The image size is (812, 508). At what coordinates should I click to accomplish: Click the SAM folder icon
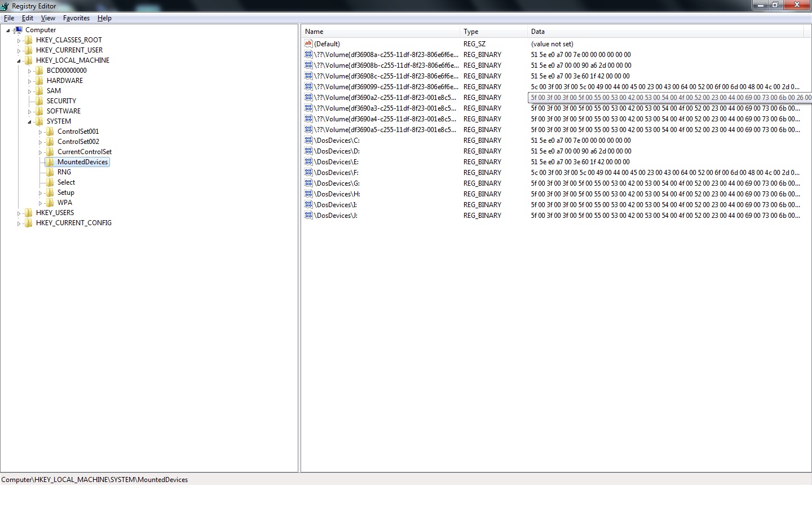pyautogui.click(x=39, y=91)
